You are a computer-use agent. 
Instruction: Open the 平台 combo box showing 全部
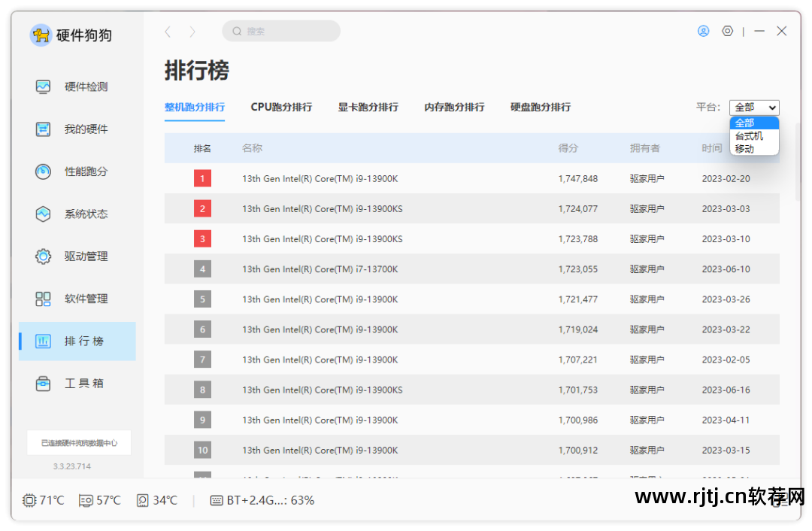pos(754,107)
